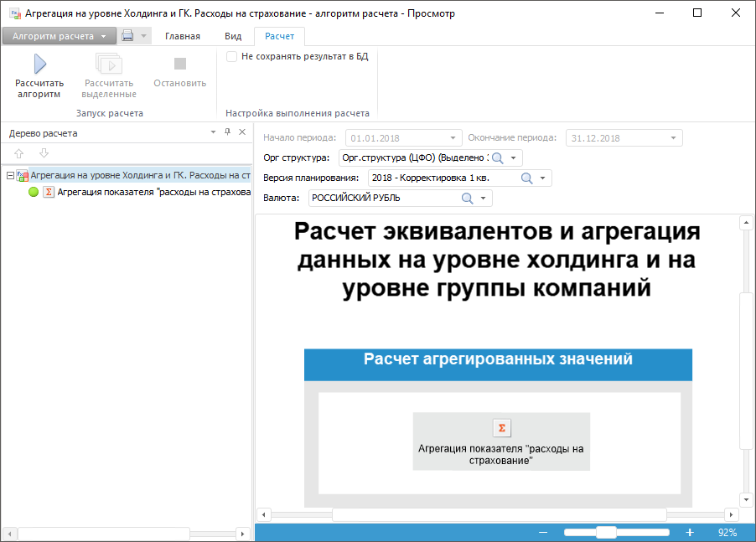Click the zoom slider handle in status bar

coord(606,532)
